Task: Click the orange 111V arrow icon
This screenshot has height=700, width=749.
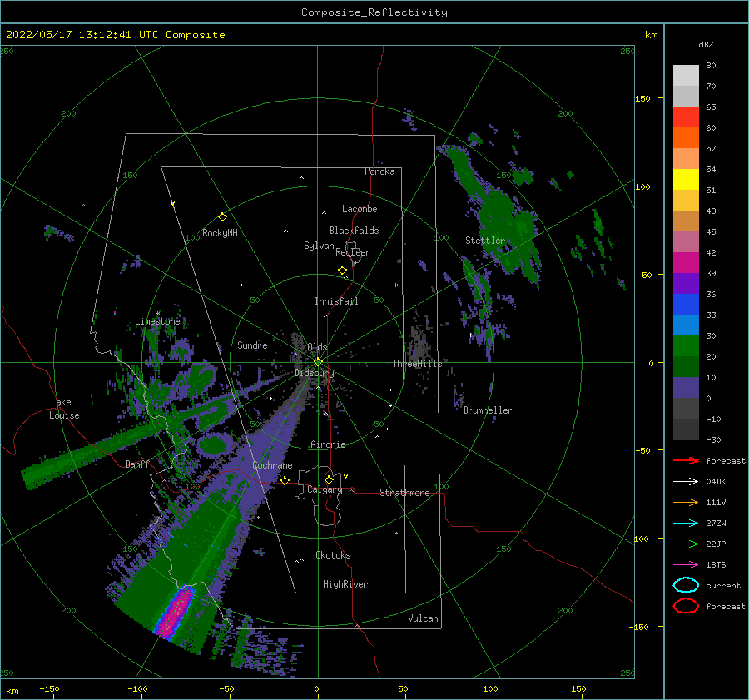Action: tap(686, 502)
